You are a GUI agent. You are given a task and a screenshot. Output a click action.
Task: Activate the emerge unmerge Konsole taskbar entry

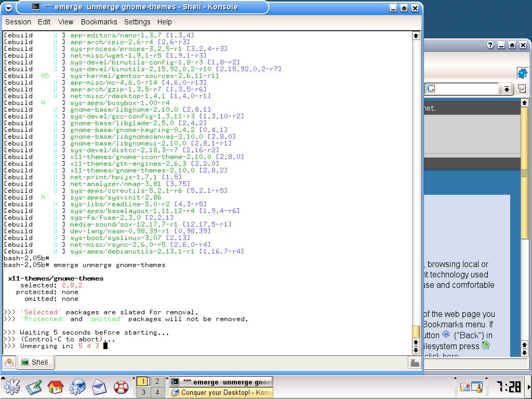coord(221,382)
